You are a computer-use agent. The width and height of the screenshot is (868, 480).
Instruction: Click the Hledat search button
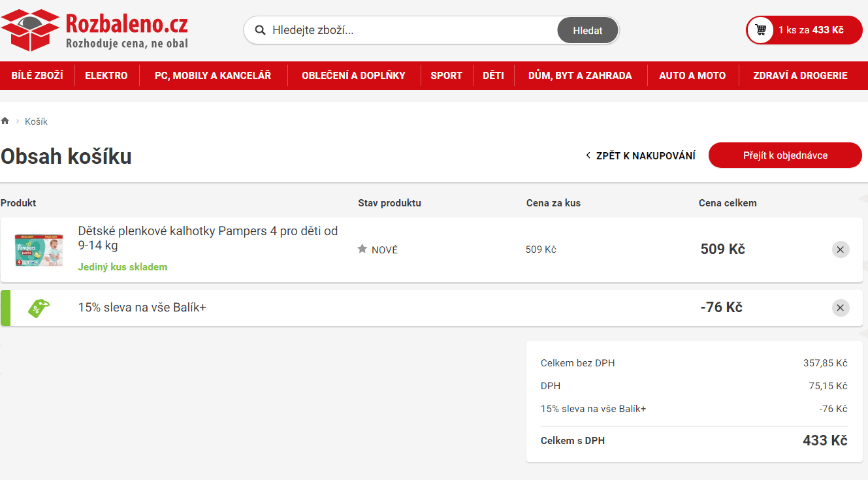point(587,30)
